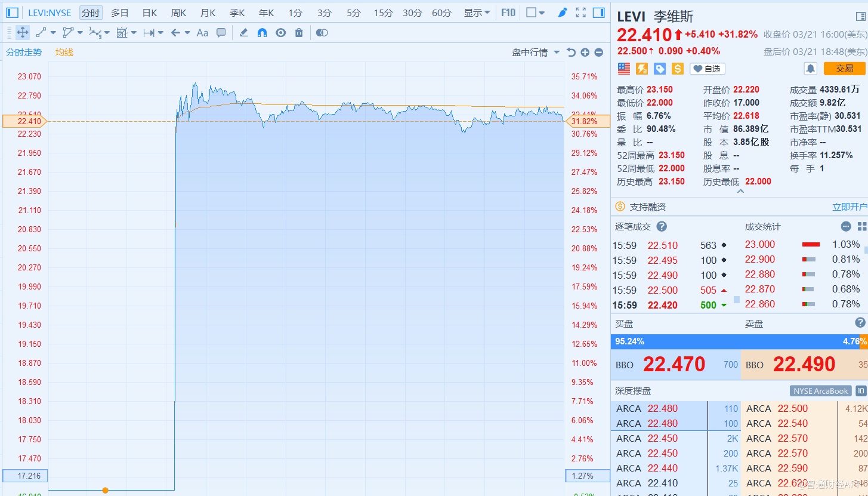Open F10 company information
The height and width of the screenshot is (496, 868).
coord(508,13)
